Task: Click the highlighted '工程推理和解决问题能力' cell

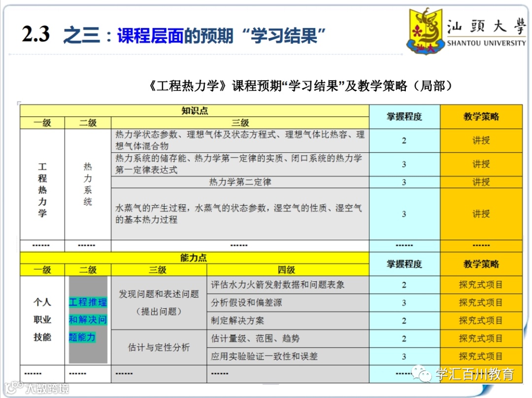Action: pyautogui.click(x=88, y=320)
